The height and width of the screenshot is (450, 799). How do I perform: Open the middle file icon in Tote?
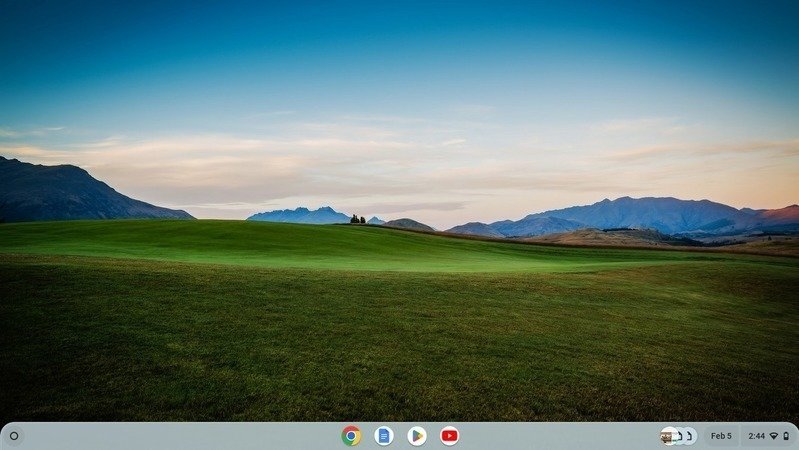click(x=680, y=436)
